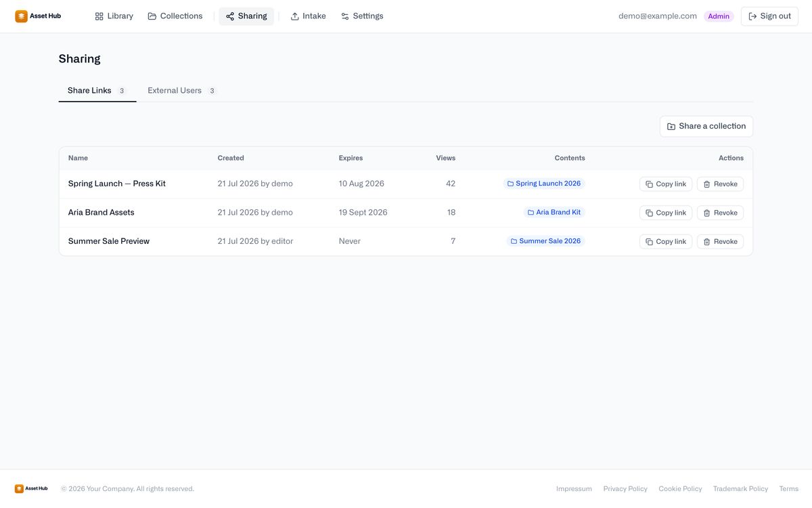Click the 42 views count
The width and height of the screenshot is (812, 508).
point(451,184)
